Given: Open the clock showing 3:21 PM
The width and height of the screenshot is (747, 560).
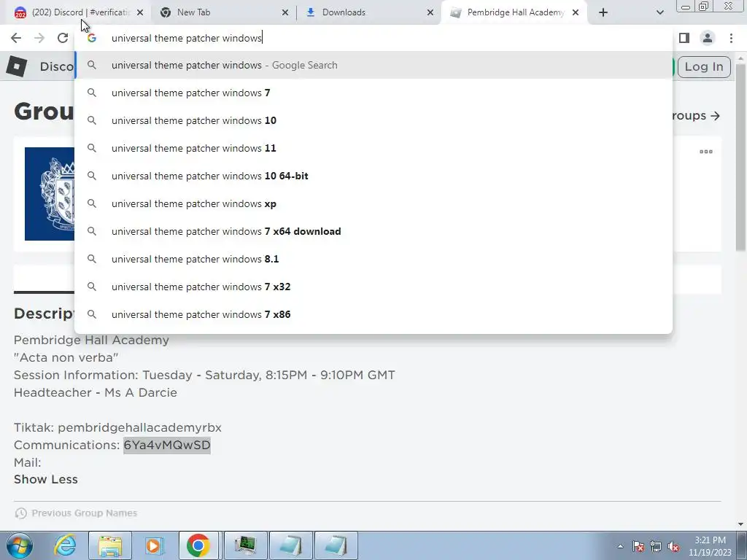Looking at the screenshot, I should tap(710, 546).
